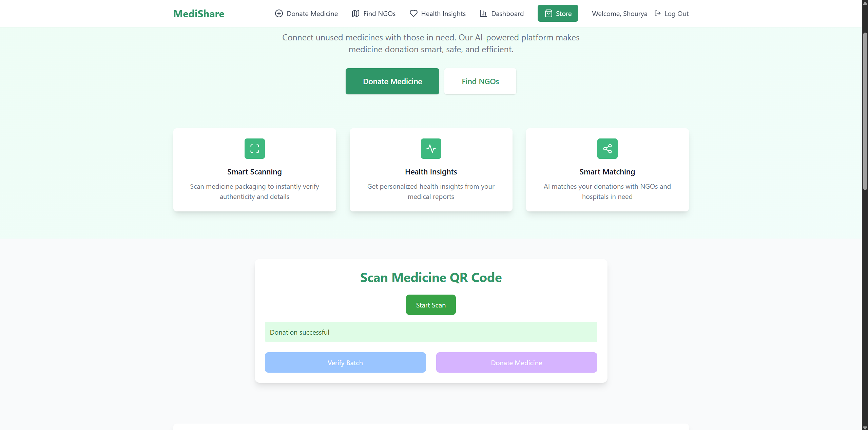Open the Store page

pyautogui.click(x=558, y=13)
